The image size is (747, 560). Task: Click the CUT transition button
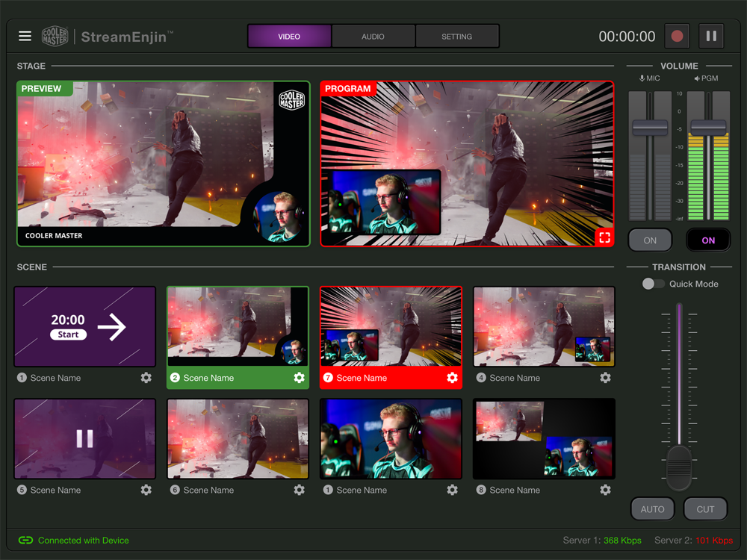point(705,509)
